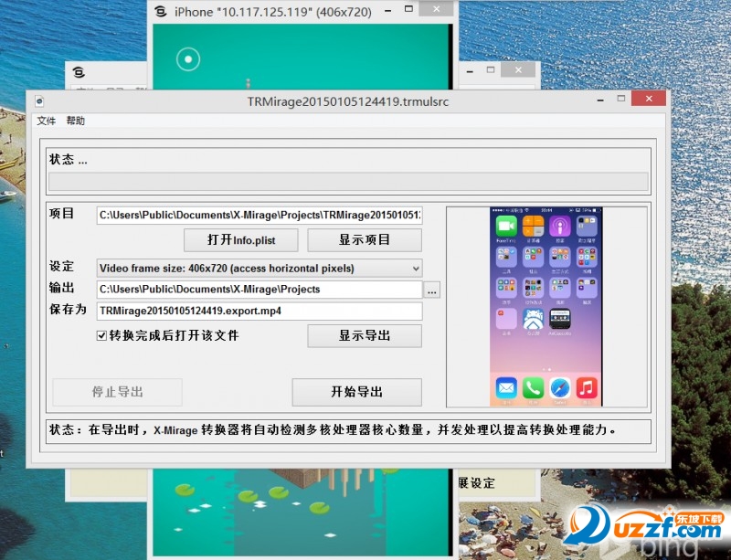Minimize the TRMirage export window

point(601,99)
